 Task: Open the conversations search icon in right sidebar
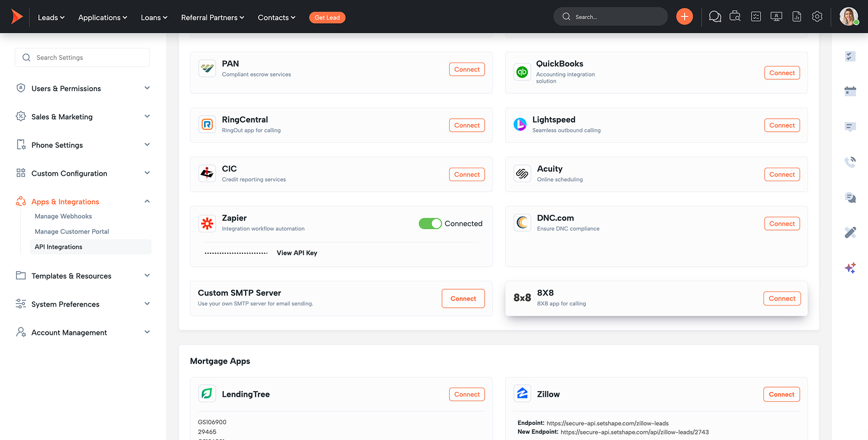pyautogui.click(x=850, y=197)
